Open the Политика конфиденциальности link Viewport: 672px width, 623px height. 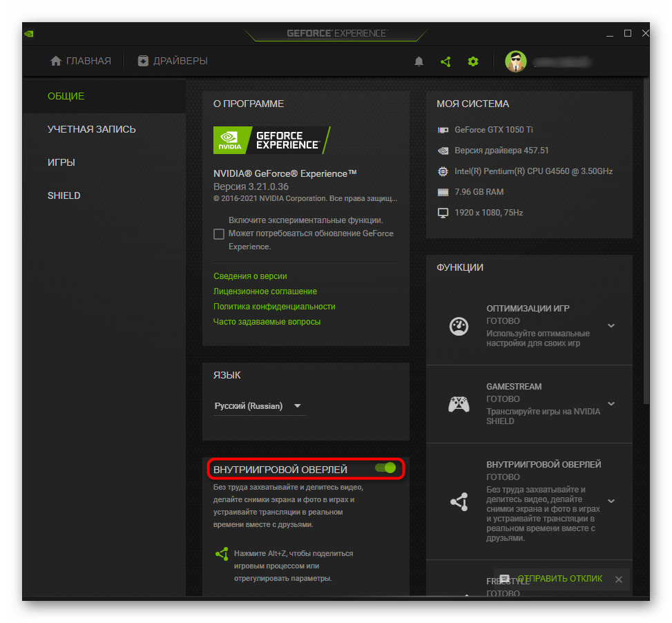tap(274, 307)
